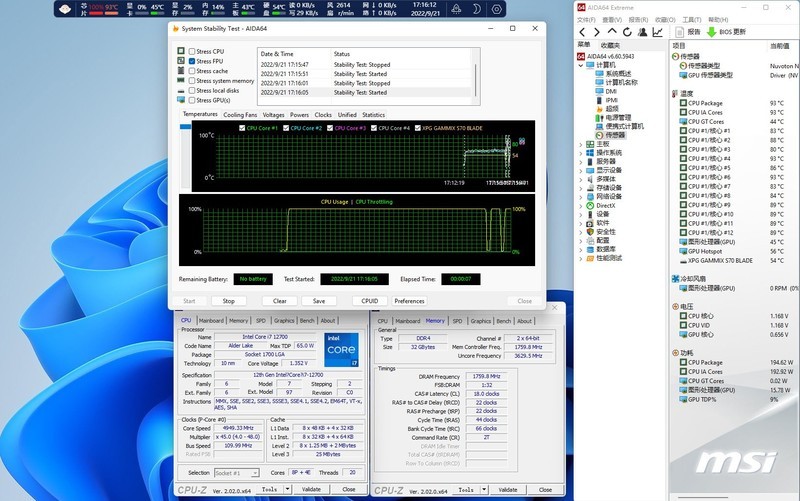Open Tools dropdown arrow in left CPU-Z

287,489
